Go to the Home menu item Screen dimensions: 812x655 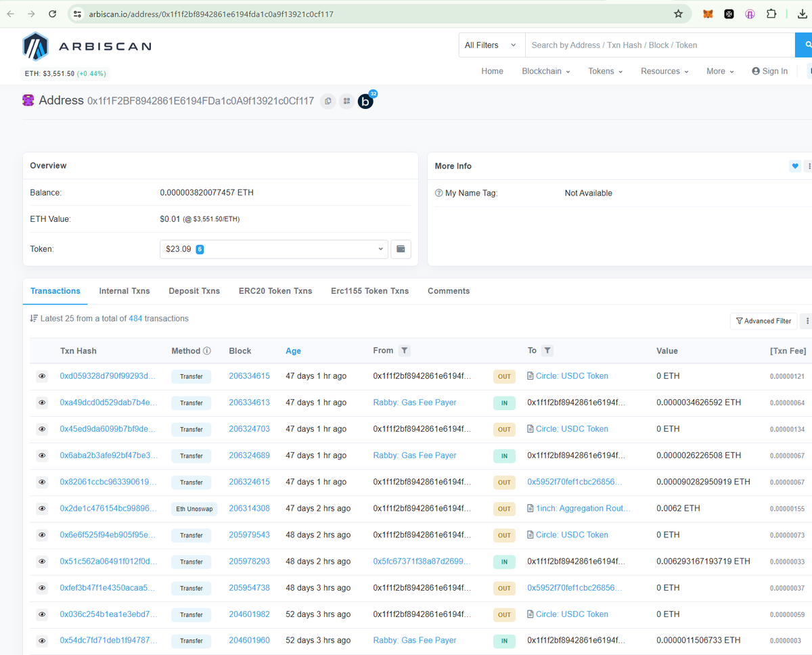click(x=492, y=71)
